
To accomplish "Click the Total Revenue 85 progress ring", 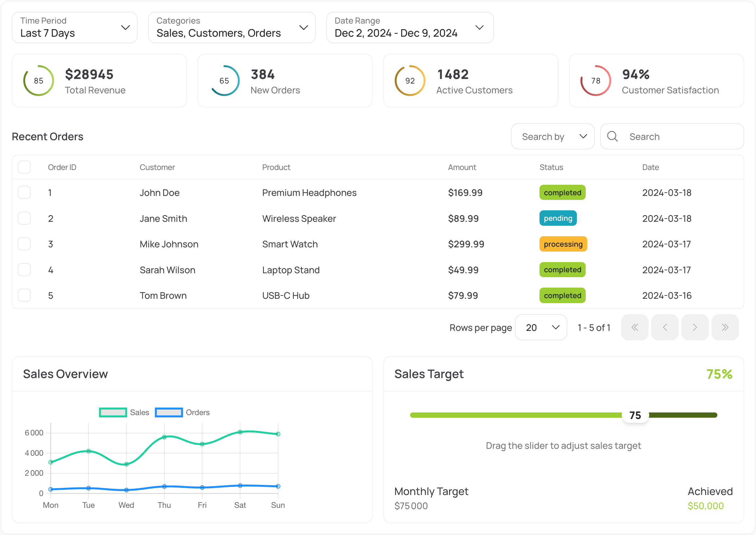I will [39, 81].
